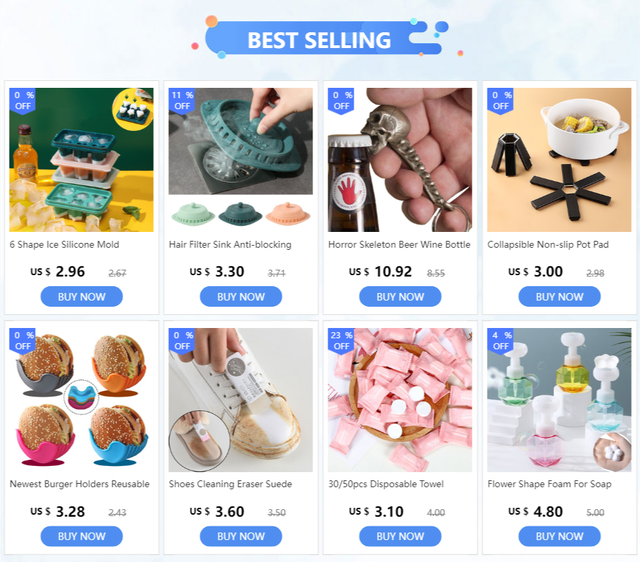The width and height of the screenshot is (640, 562).
Task: Open the Collapsible Non-slip Pot Pad title link
Action: pos(548,244)
